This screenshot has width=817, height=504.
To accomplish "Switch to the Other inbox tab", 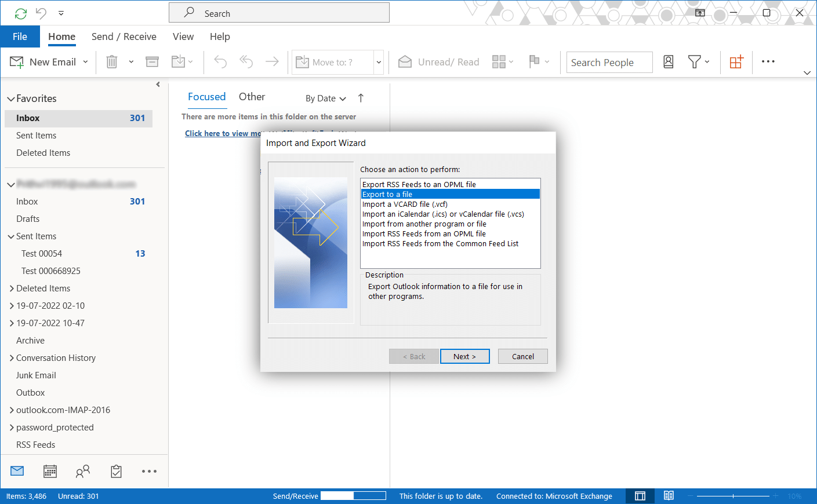I will pos(252,97).
